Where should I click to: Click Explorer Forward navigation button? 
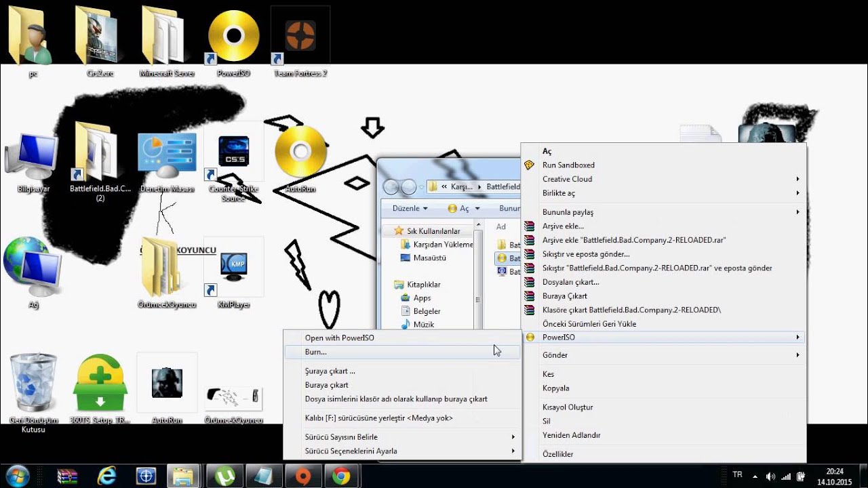[409, 187]
